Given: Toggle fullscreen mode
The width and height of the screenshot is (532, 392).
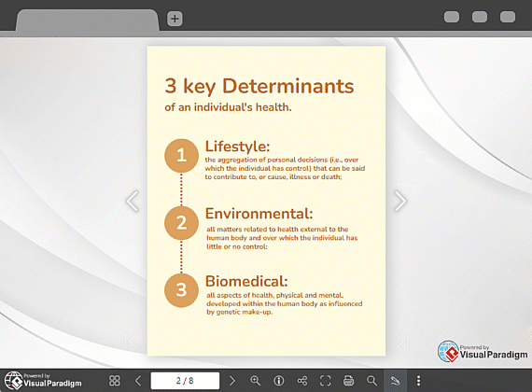Looking at the screenshot, I should [326, 381].
